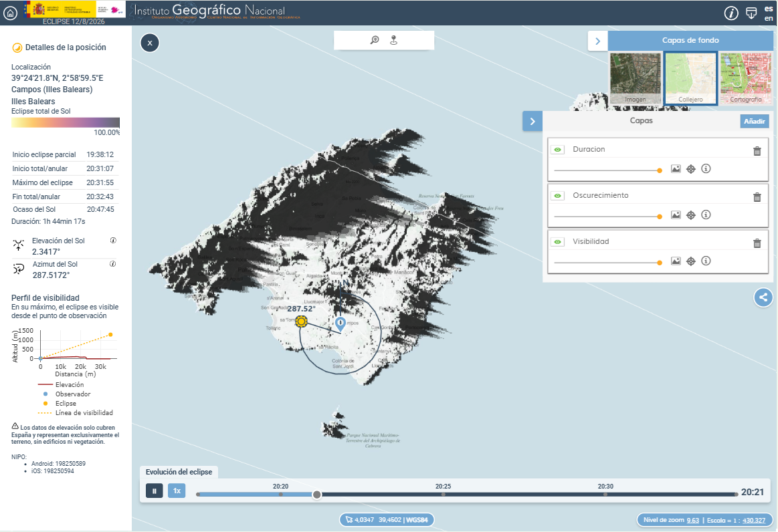Toggle visibility of Duracion layer
The image size is (778, 532).
pyautogui.click(x=557, y=150)
